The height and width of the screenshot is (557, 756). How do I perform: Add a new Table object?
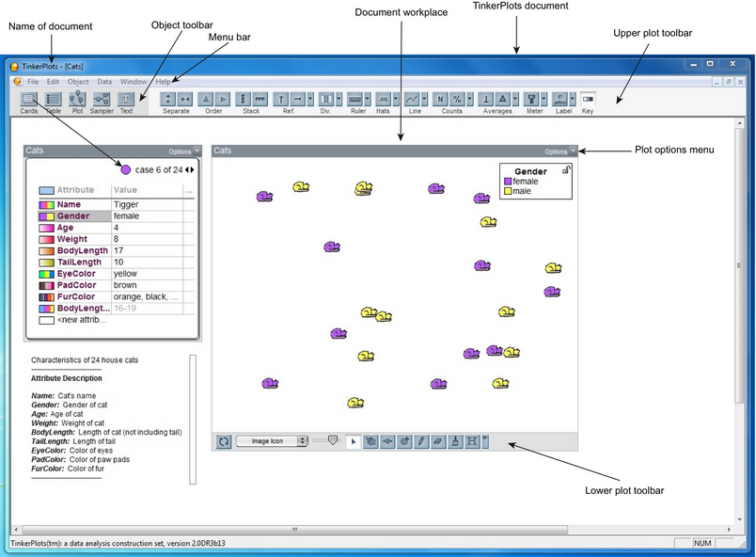pos(53,100)
